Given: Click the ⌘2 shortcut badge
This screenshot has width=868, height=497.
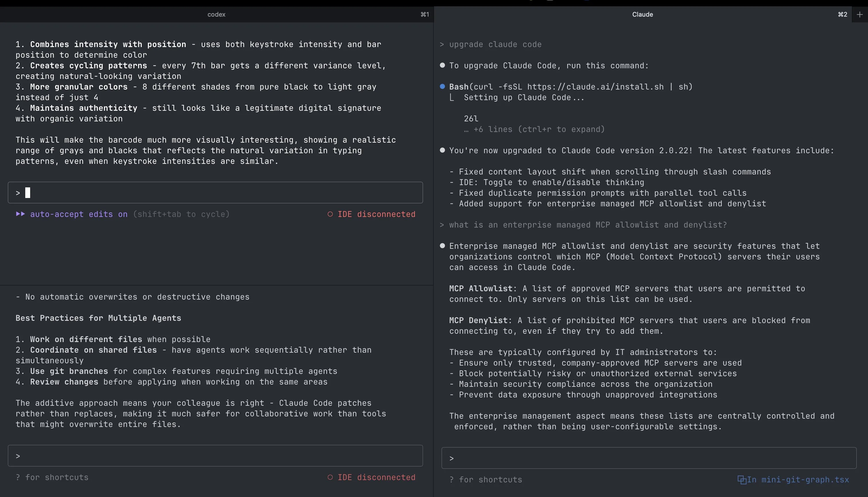Looking at the screenshot, I should coord(842,14).
